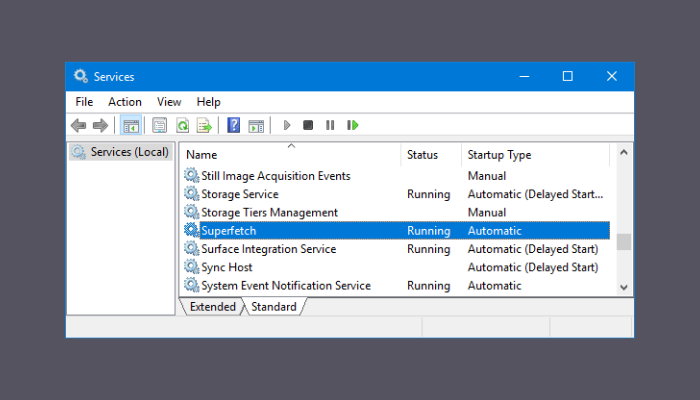
Task: Click Automatic startup type of Superfetch
Action: tap(494, 231)
